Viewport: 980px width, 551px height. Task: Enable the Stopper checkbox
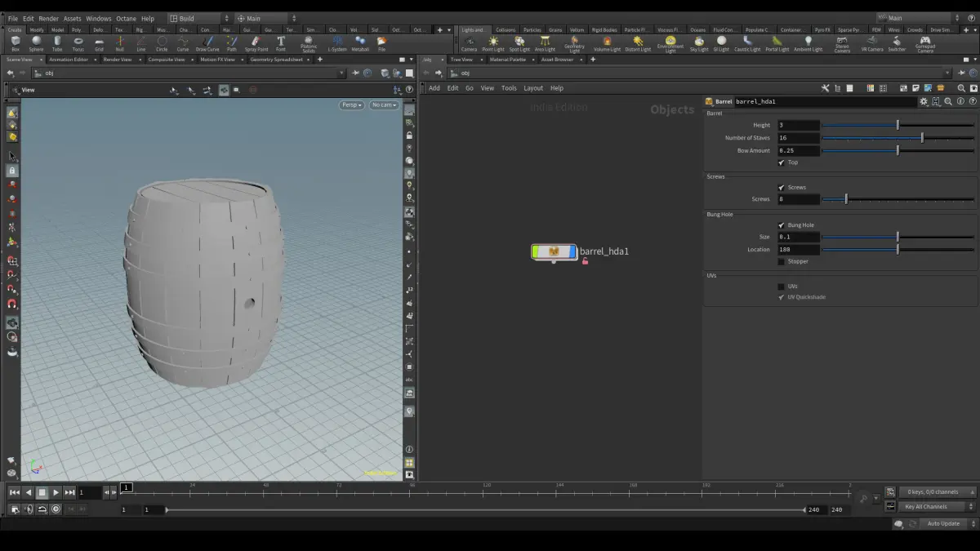point(782,262)
